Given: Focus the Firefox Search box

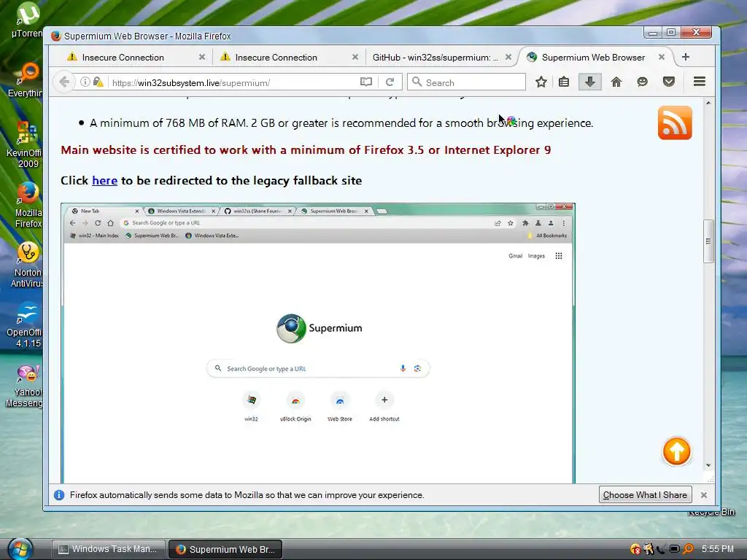Looking at the screenshot, I should click(466, 82).
